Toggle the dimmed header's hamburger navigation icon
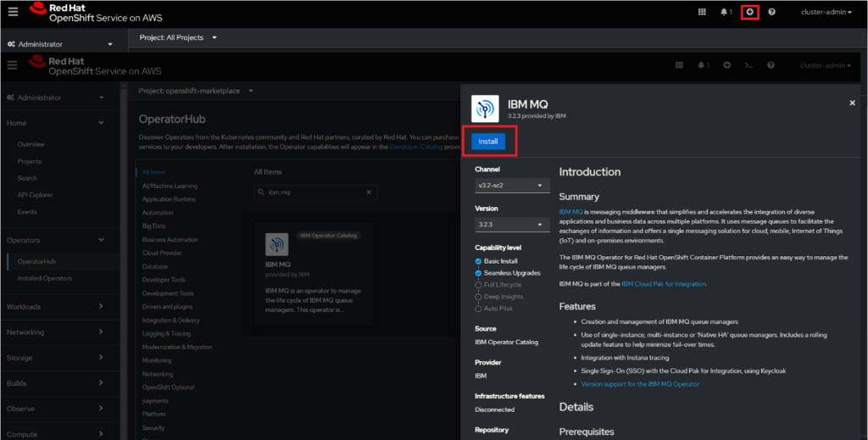The width and height of the screenshot is (868, 440). click(x=12, y=65)
